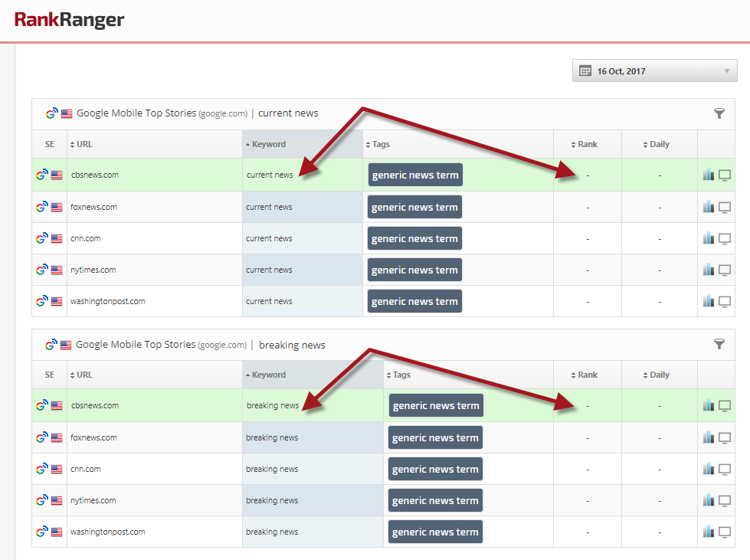Select cbsnews.com URL in breaking news table
This screenshot has height=560, width=750.
[x=95, y=405]
